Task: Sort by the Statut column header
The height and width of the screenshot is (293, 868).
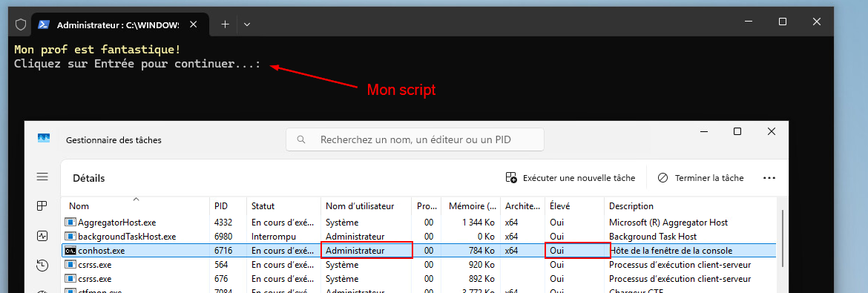Action: click(x=283, y=206)
